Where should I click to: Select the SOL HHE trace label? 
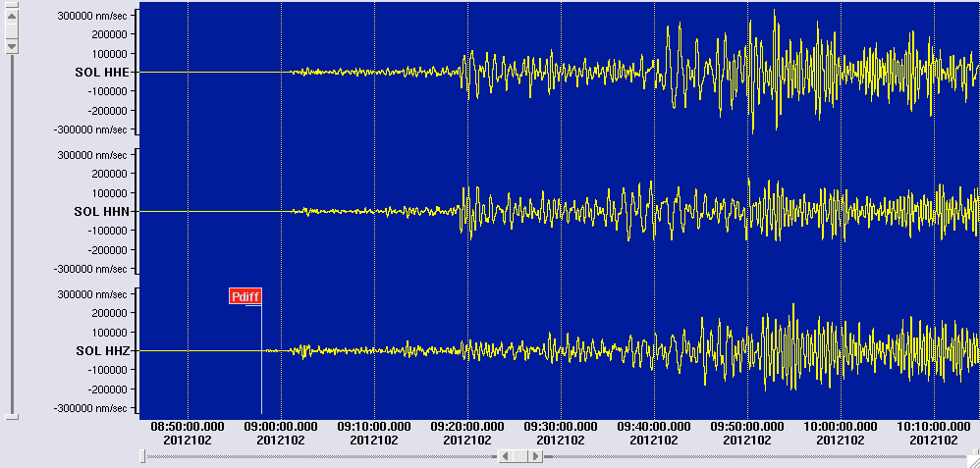click(x=102, y=73)
